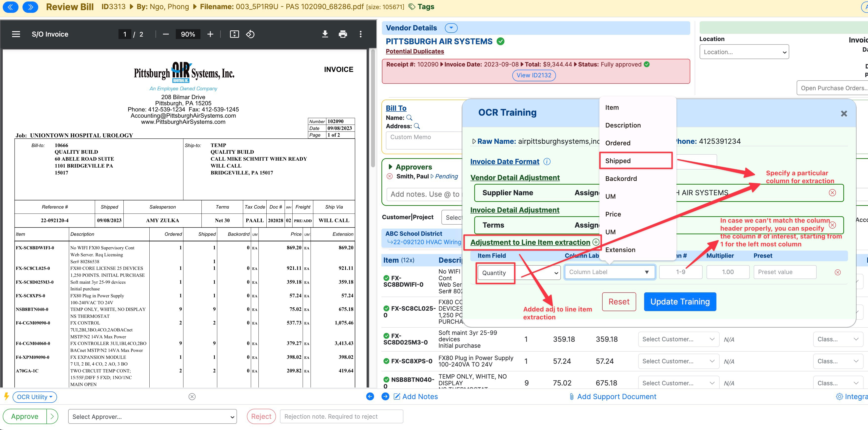This screenshot has height=430, width=868.
Task: Open PDF viewer sidebar menu
Action: pos(16,34)
